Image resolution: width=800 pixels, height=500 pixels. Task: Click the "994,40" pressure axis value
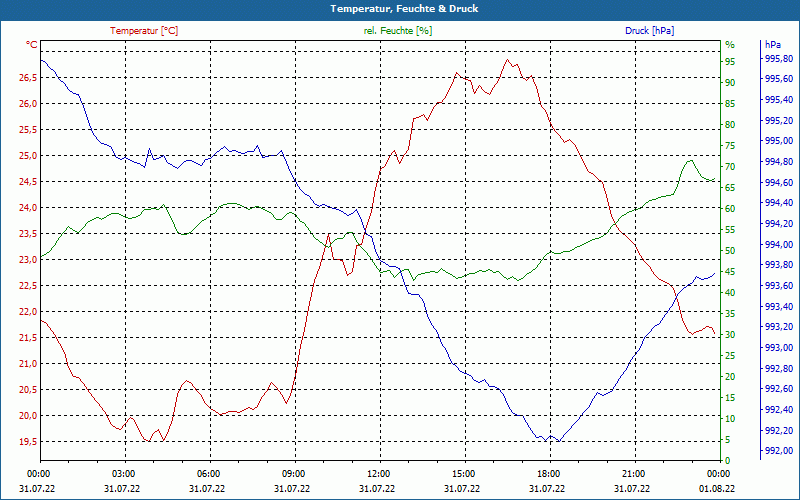(779, 203)
